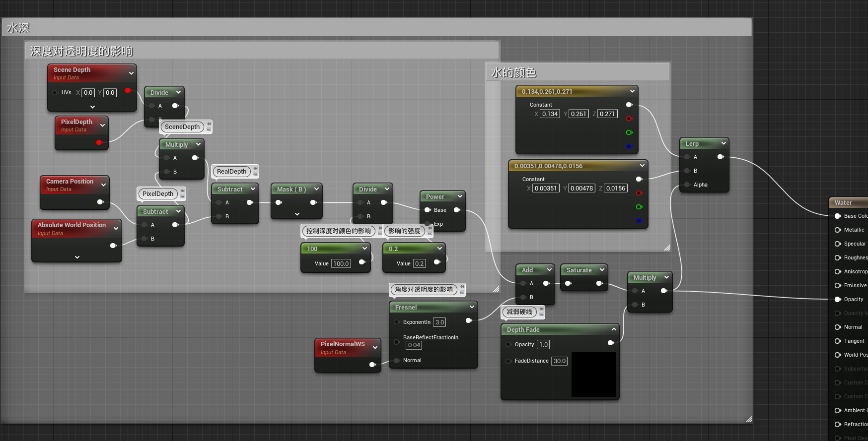Collapse the upper Multiply node chevron

[198, 144]
